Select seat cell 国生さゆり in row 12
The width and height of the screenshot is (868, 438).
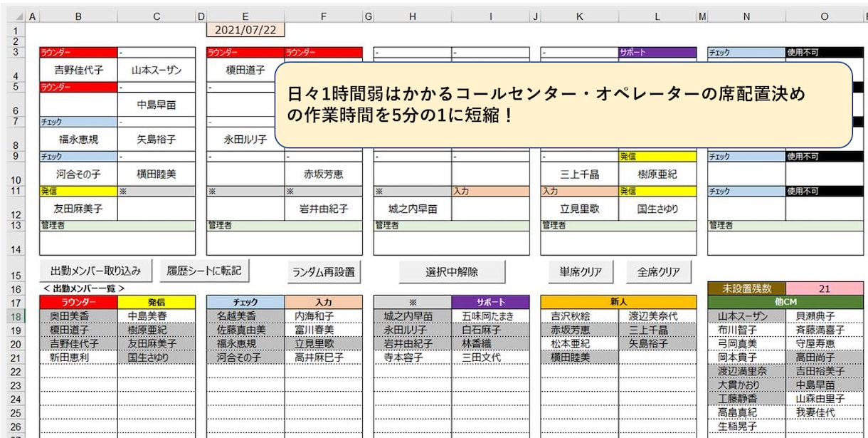click(657, 209)
